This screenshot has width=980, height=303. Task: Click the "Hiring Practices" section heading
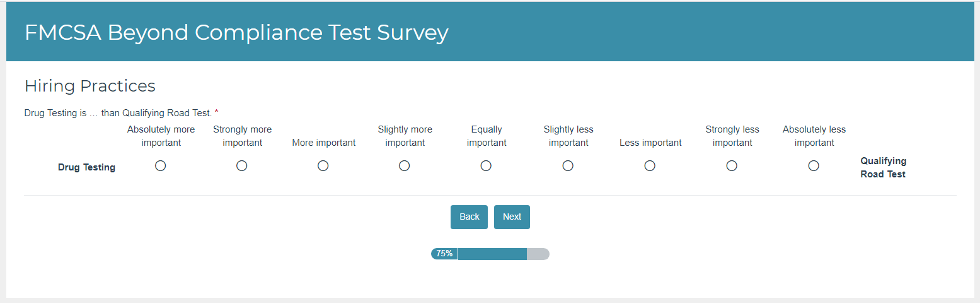coord(89,86)
